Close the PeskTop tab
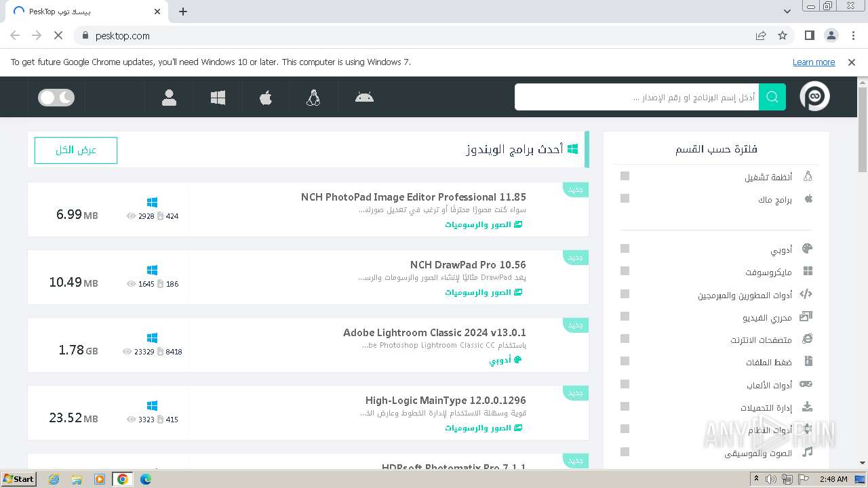The height and width of the screenshot is (488, 868). 157,12
